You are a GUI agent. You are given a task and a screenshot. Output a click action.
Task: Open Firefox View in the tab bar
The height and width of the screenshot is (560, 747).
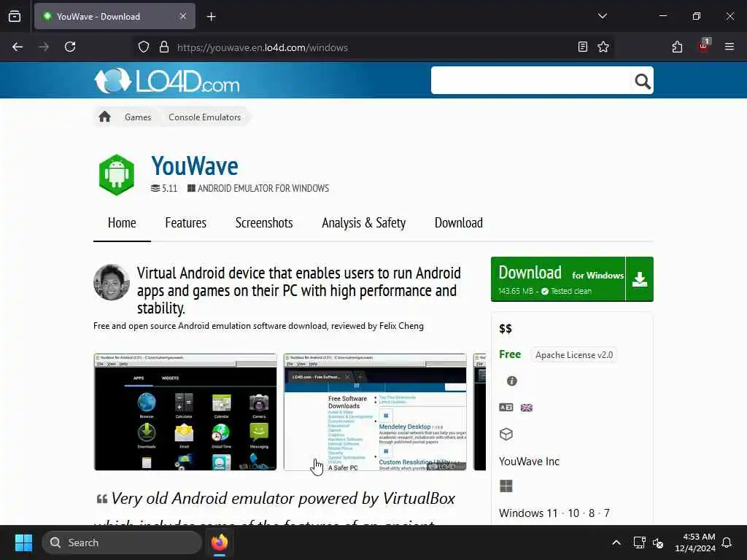[x=15, y=17]
